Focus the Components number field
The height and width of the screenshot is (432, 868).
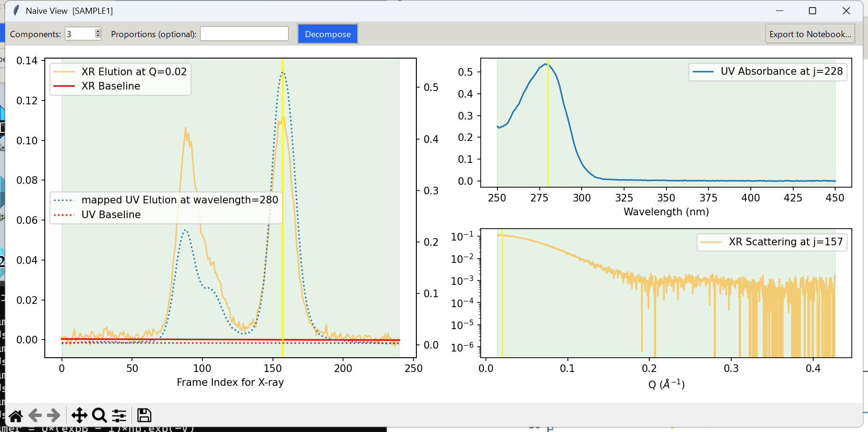[80, 34]
